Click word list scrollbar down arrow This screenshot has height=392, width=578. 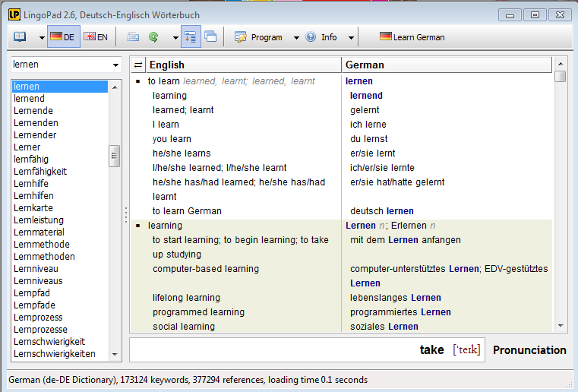(x=115, y=354)
